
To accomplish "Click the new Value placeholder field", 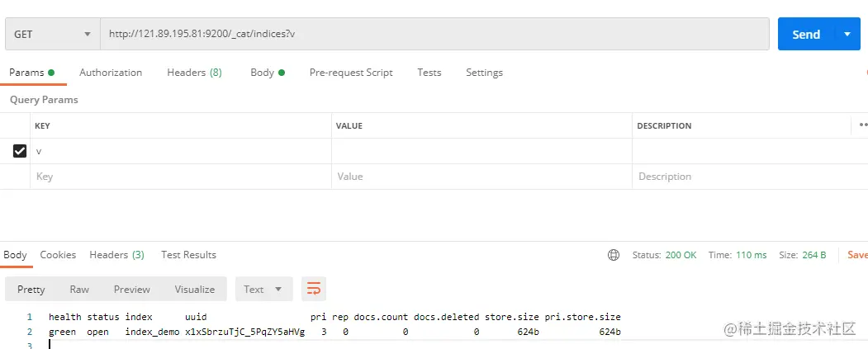I will click(481, 177).
